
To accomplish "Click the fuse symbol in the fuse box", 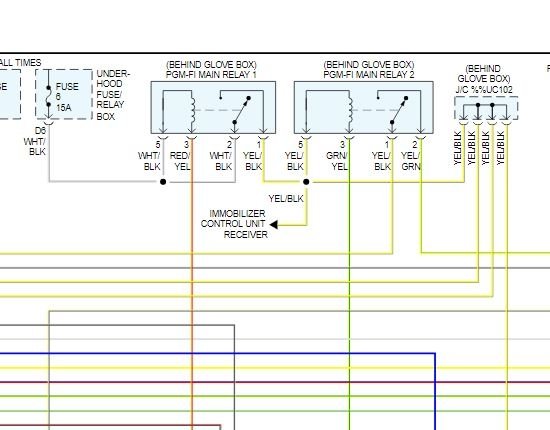I will click(x=49, y=96).
